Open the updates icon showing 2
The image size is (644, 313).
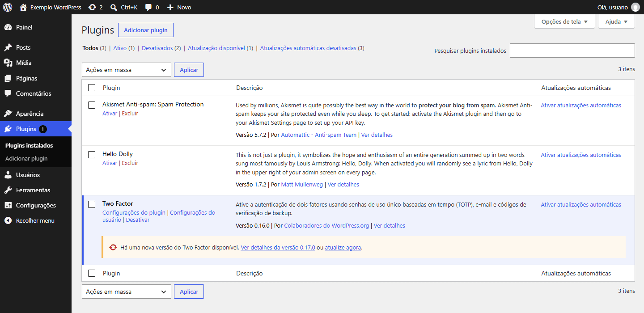(93, 7)
